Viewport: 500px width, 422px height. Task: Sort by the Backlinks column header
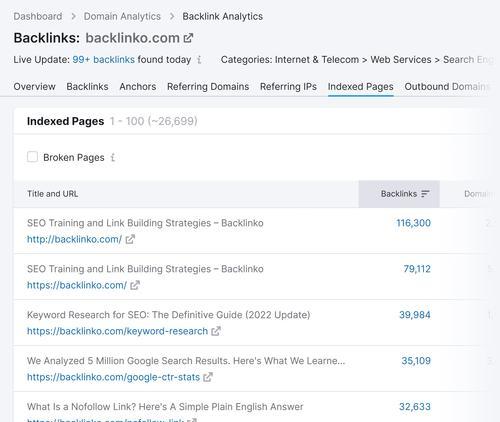coord(399,194)
